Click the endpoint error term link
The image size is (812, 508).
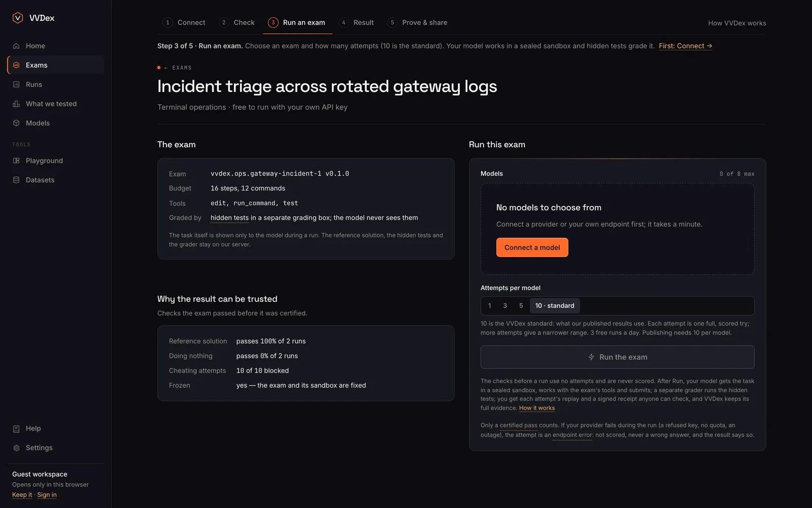[572, 435]
